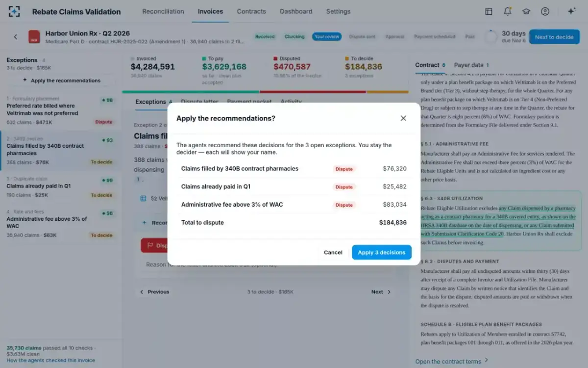588x368 pixels.
Task: Click score badge 98 on Formulary placement
Action: click(107, 100)
